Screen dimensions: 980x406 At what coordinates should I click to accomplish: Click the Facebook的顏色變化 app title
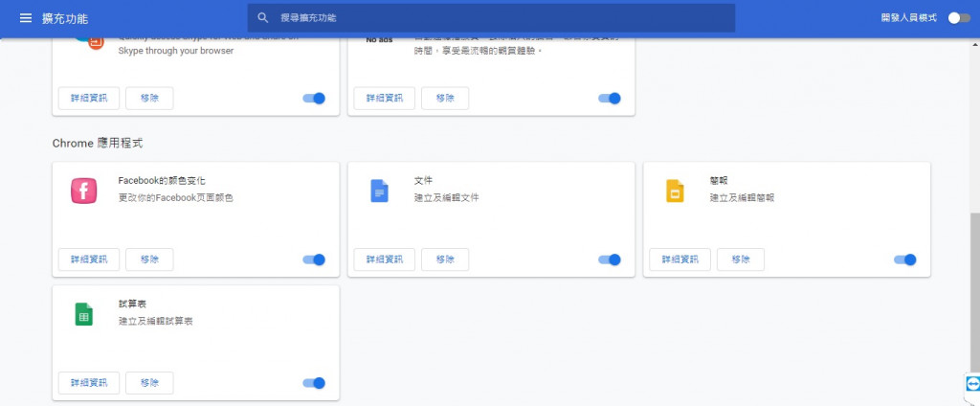pyautogui.click(x=162, y=181)
